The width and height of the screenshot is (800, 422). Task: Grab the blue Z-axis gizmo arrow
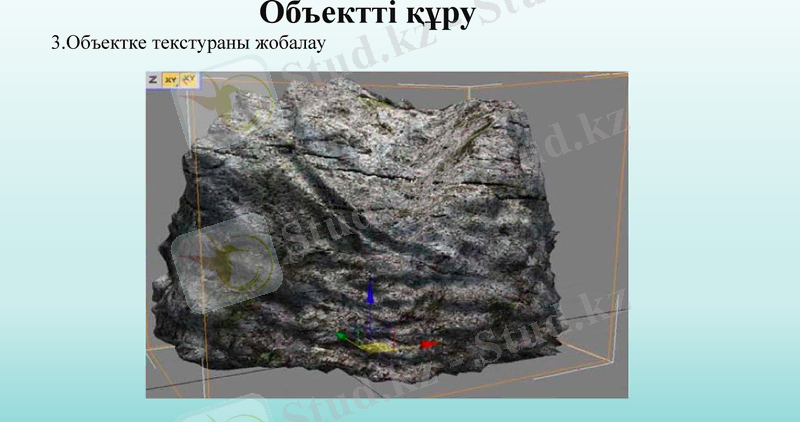click(370, 295)
